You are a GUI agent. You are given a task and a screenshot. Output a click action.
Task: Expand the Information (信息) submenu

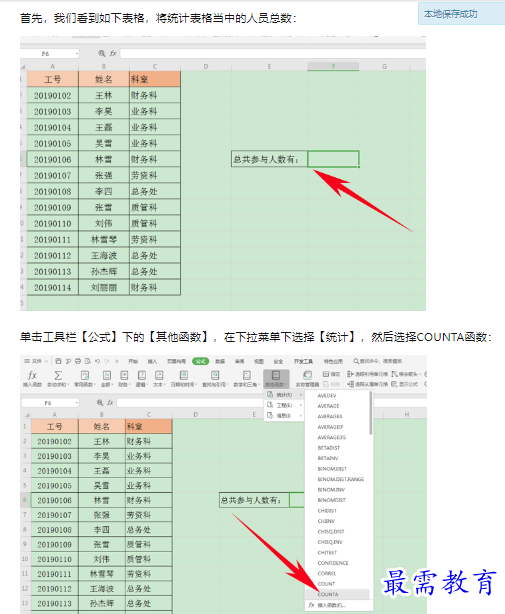click(284, 415)
